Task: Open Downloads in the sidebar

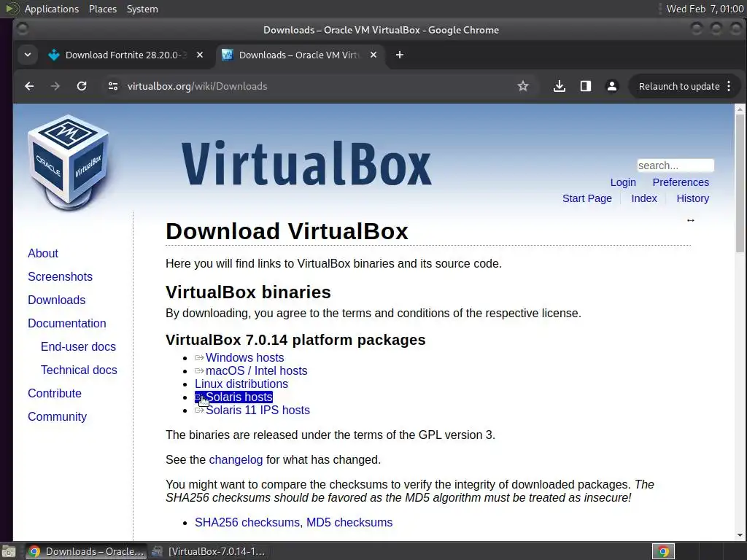Action: 57,300
